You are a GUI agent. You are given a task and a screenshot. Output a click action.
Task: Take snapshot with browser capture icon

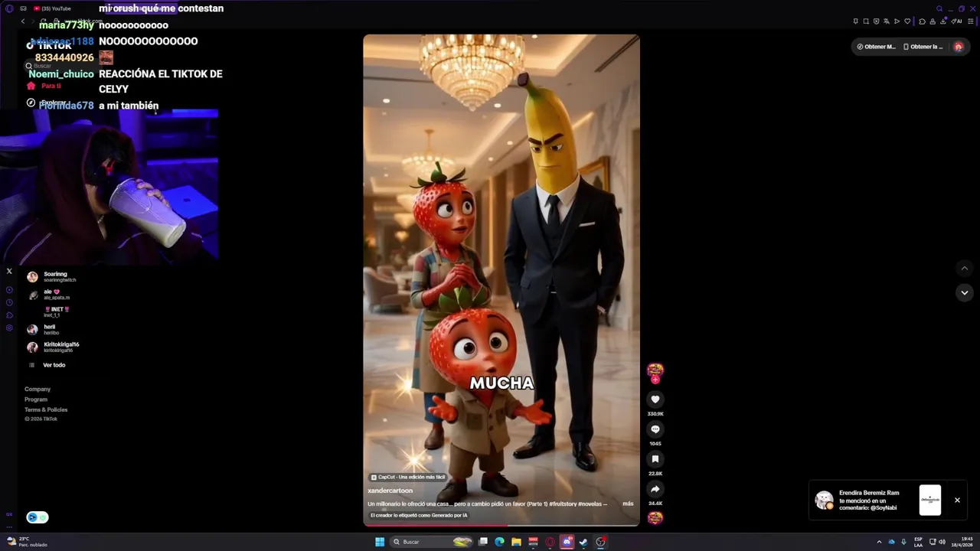[866, 21]
